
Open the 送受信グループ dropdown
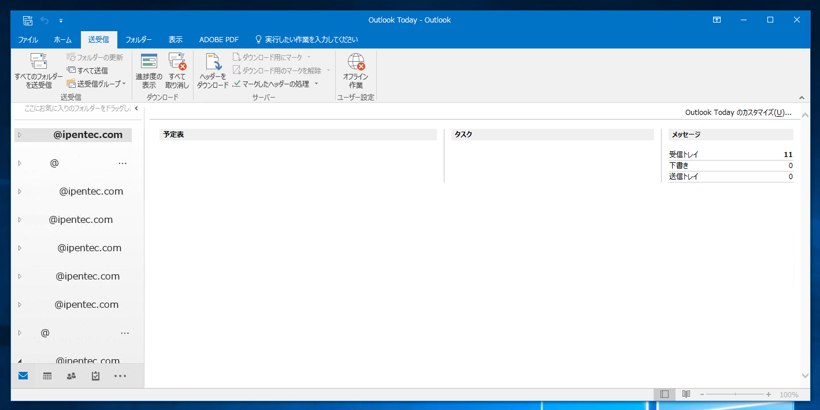tap(96, 83)
